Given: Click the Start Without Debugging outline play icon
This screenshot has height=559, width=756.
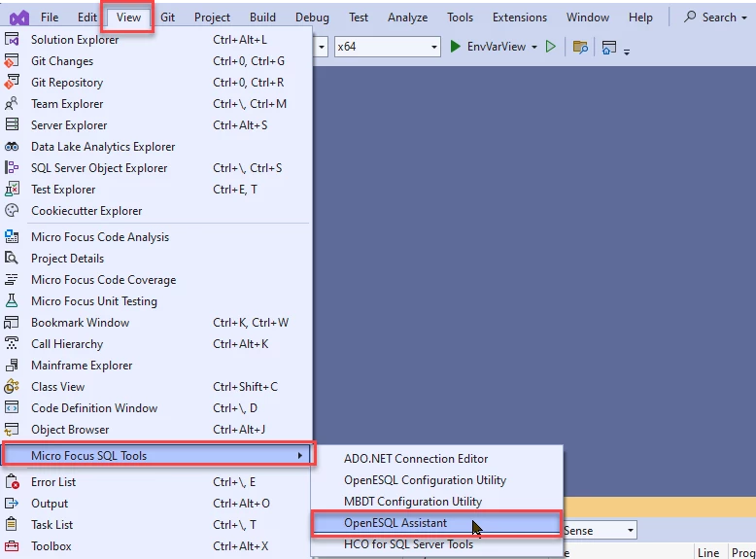Looking at the screenshot, I should [551, 47].
